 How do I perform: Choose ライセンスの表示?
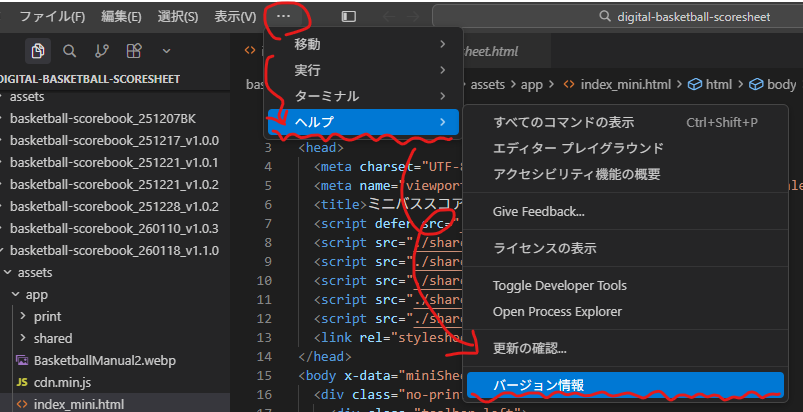(625, 249)
